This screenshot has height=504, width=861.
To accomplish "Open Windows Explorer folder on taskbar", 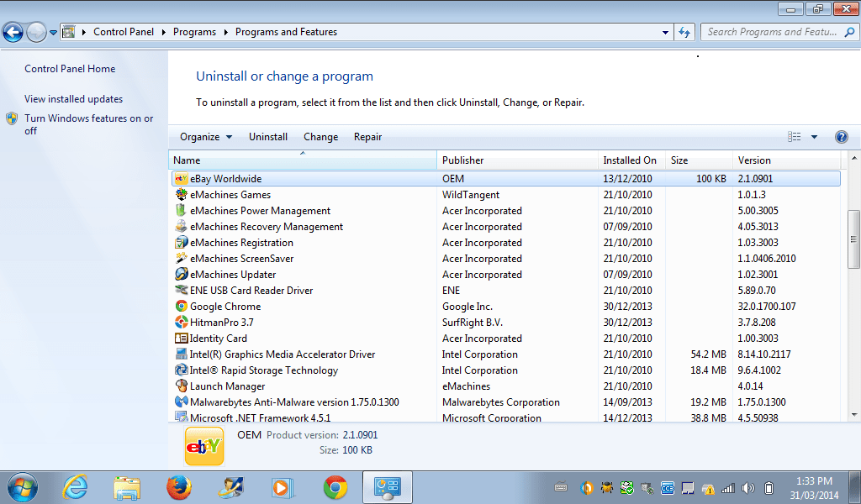I will tap(127, 487).
